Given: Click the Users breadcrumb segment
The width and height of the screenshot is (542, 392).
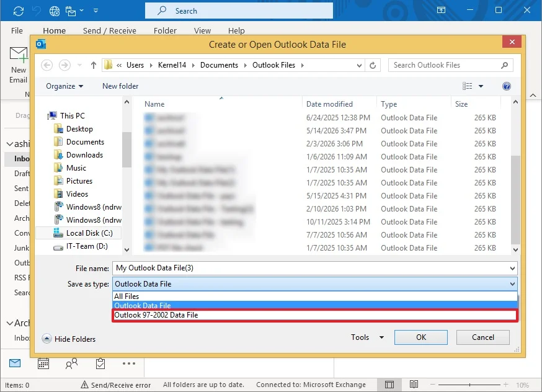Looking at the screenshot, I should coord(135,65).
